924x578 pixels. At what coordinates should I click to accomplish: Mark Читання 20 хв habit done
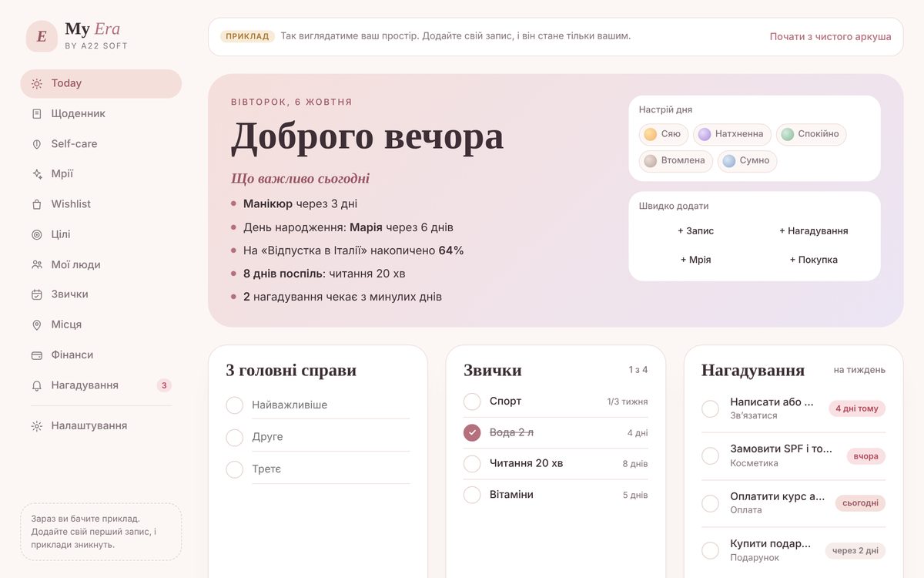click(x=472, y=464)
